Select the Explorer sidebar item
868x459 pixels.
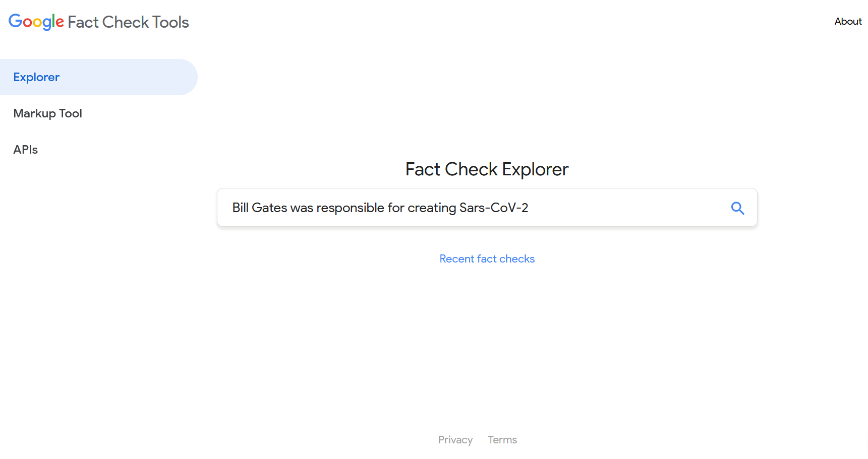click(36, 77)
